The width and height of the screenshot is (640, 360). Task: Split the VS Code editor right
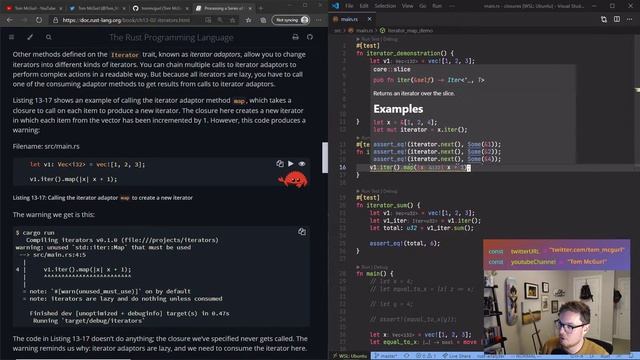pyautogui.click(x=617, y=20)
